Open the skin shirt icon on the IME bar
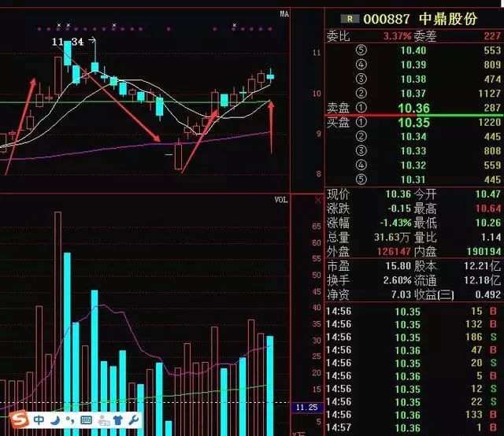 [x=118, y=420]
